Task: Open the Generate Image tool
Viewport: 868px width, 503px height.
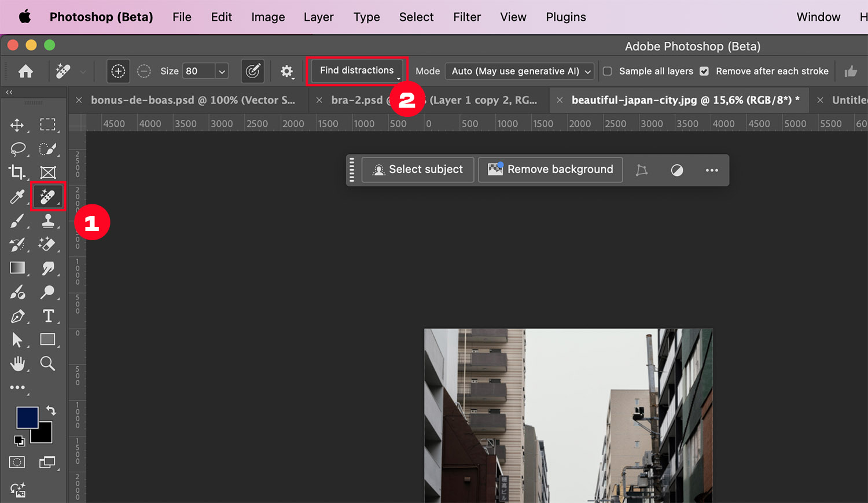Action: [x=18, y=490]
